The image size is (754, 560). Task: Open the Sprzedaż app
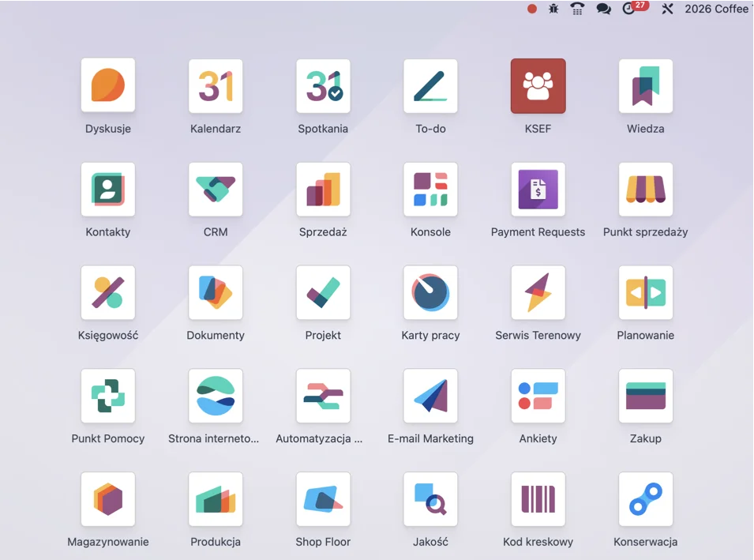323,189
